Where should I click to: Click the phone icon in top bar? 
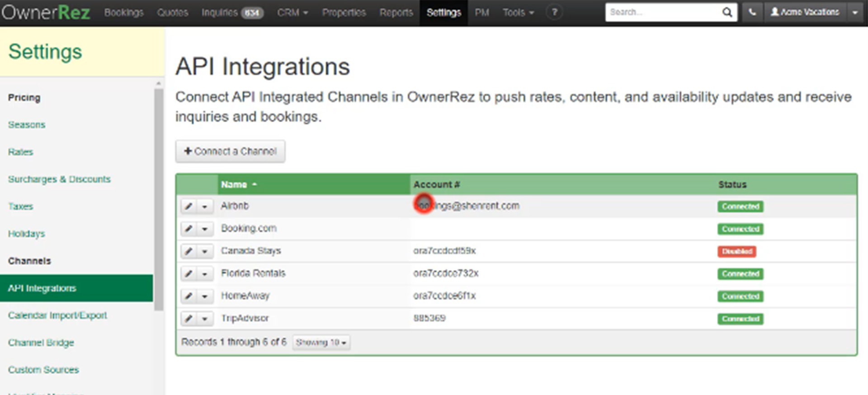[x=752, y=12]
